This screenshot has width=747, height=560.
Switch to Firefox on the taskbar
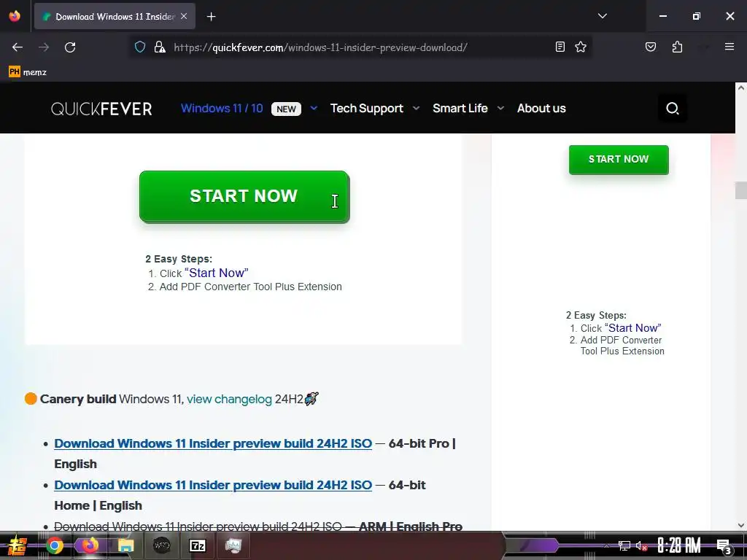pyautogui.click(x=90, y=545)
